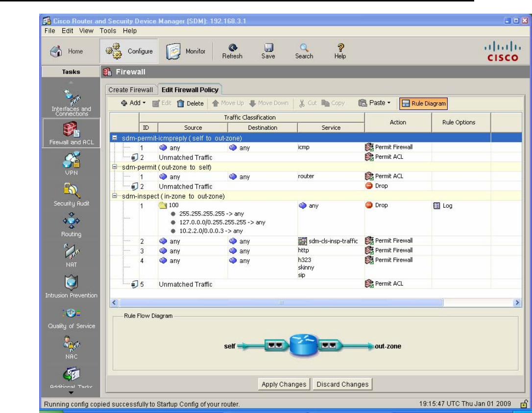The width and height of the screenshot is (532, 413).
Task: Select the icmp Permit Firewall rule
Action: click(315, 147)
